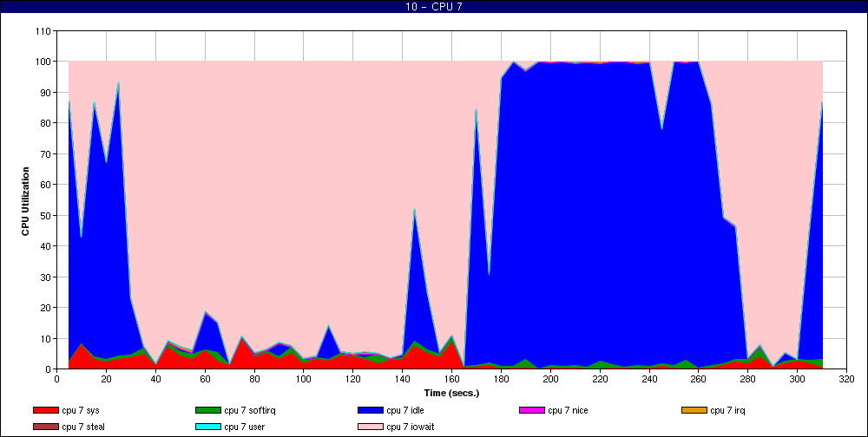Click the 110 tick label on utilization axis
Image resolution: width=868 pixels, height=437 pixels.
click(x=41, y=31)
